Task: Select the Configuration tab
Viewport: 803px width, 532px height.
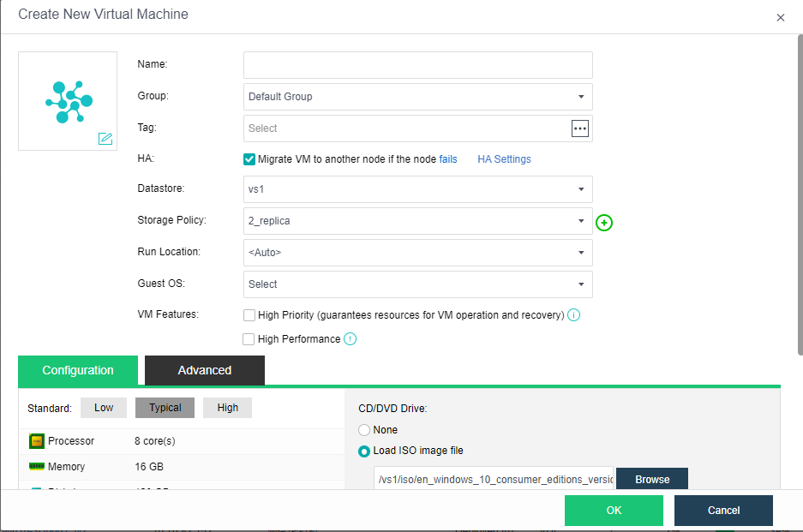Action: click(78, 370)
